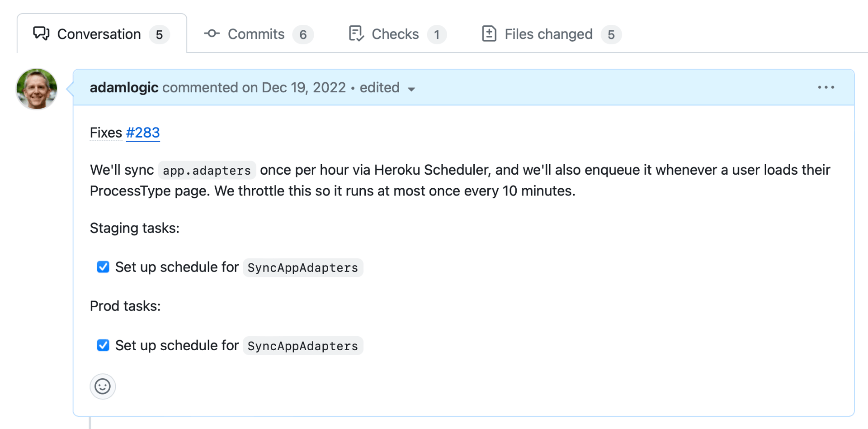
Task: Click the commit icon beside the Commits tab
Action: pos(212,33)
